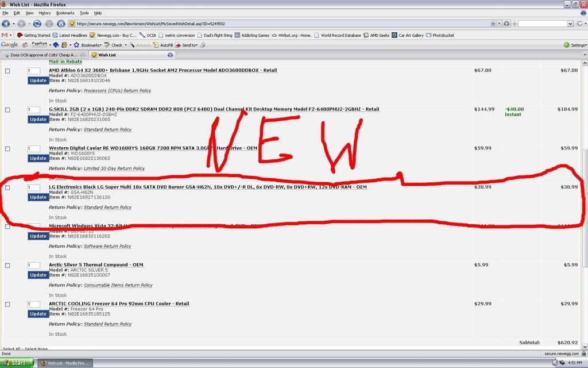Click the Google toolbar AutoFill button
Screen dimensions: 588x368
click(163, 45)
